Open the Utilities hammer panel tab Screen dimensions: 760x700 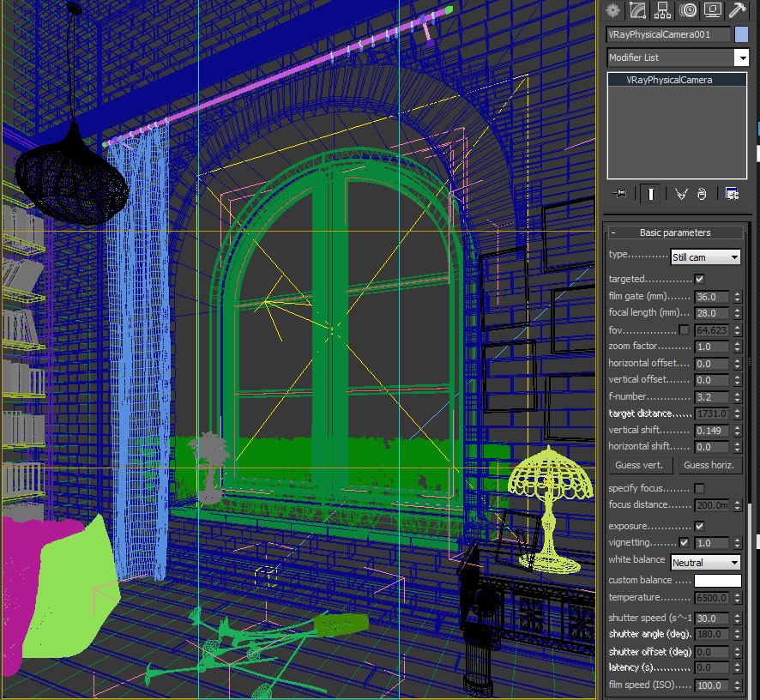[x=737, y=10]
